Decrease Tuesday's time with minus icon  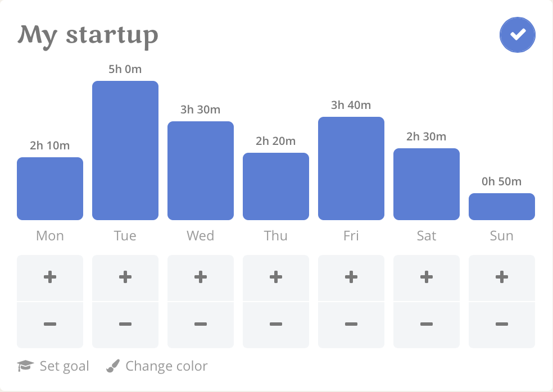125,325
